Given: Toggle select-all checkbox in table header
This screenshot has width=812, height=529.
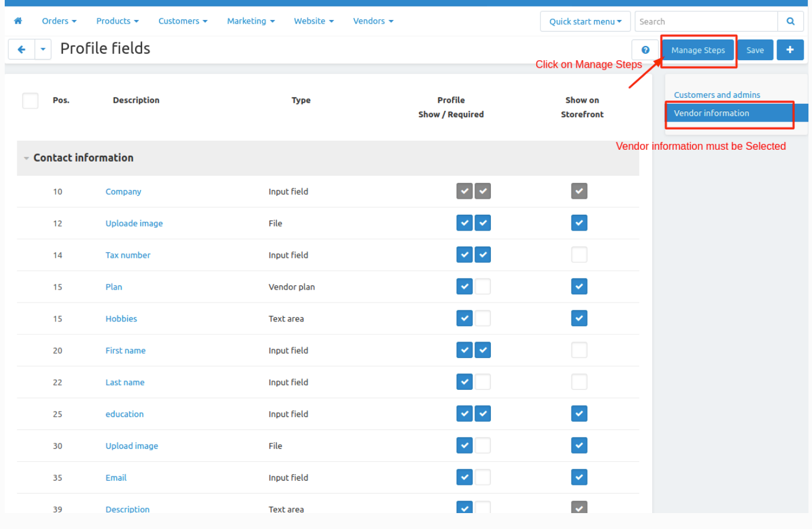Looking at the screenshot, I should (x=30, y=101).
